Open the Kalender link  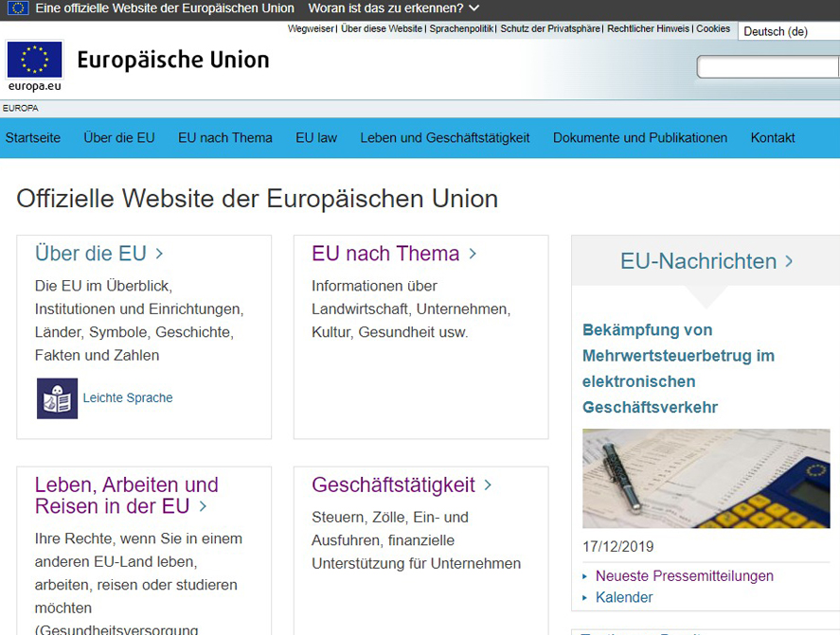(624, 597)
